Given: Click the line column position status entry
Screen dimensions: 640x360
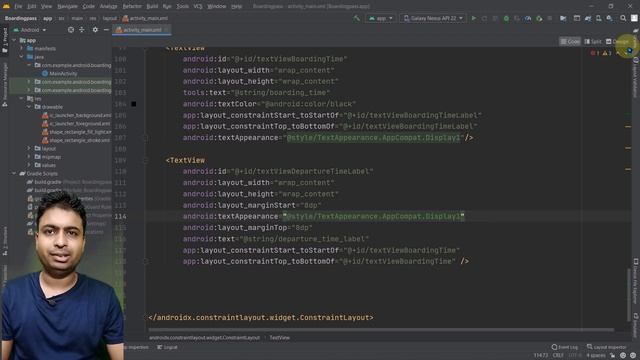Looking at the screenshot, I should coord(541,355).
